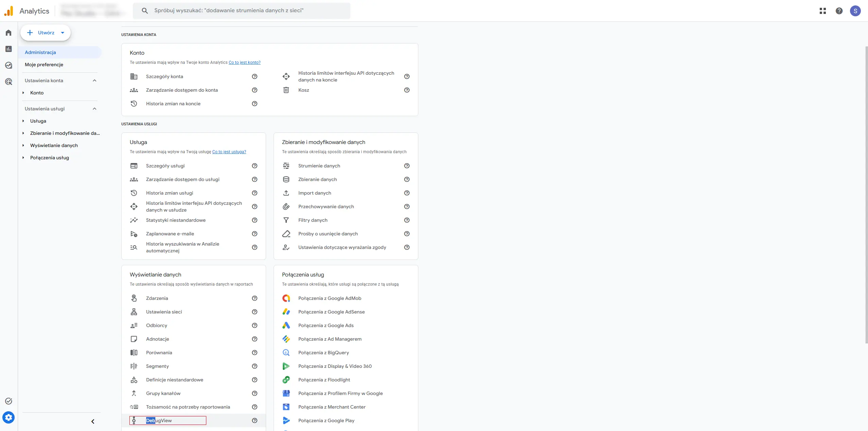Click the Segmenty icon
This screenshot has width=868, height=431.
(134, 366)
